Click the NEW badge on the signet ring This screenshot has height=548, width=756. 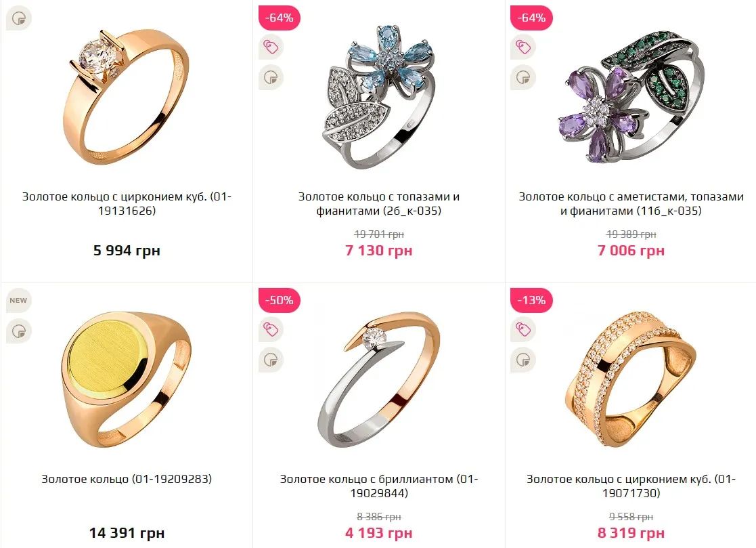[x=19, y=300]
